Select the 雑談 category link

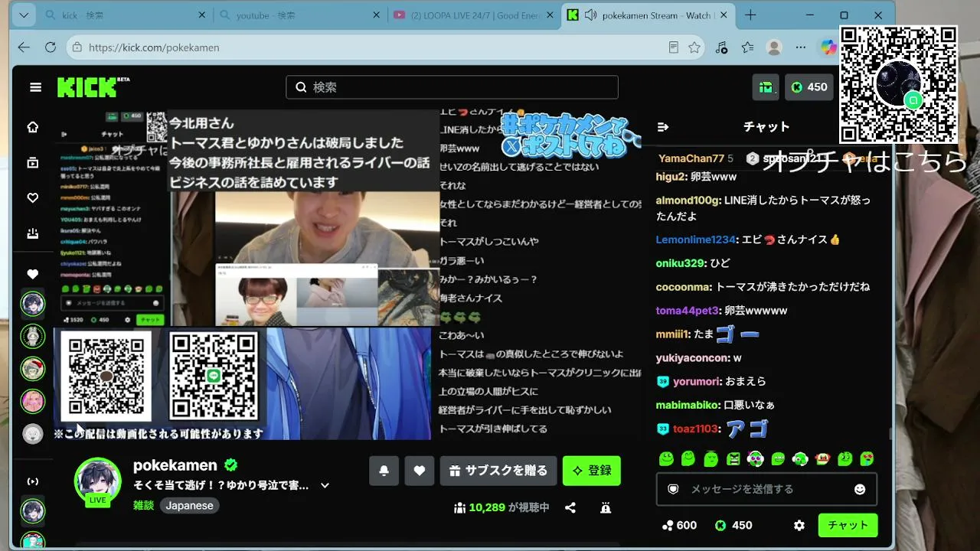[143, 505]
